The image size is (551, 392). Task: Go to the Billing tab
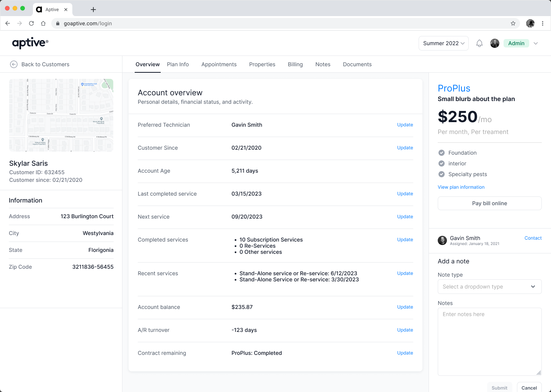pos(295,64)
